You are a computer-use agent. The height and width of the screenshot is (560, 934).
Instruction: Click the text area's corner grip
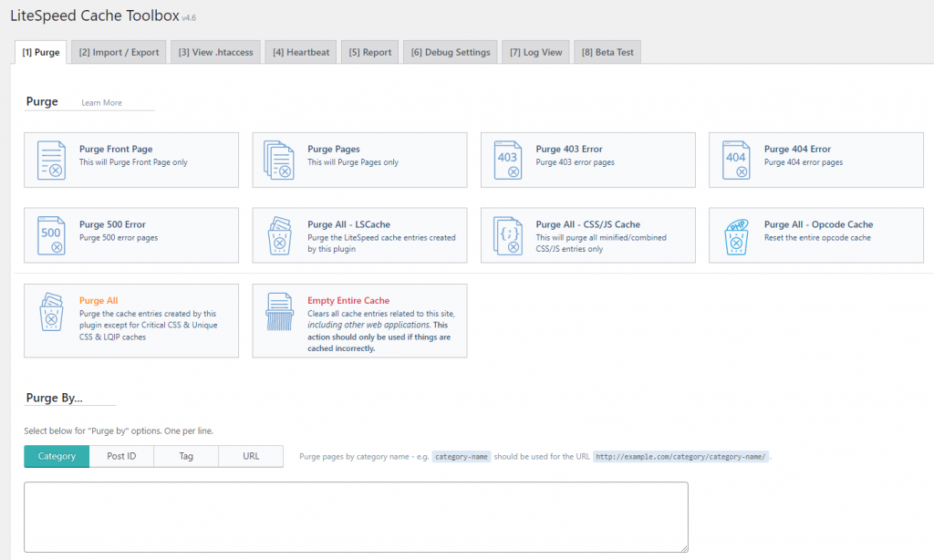[x=684, y=548]
